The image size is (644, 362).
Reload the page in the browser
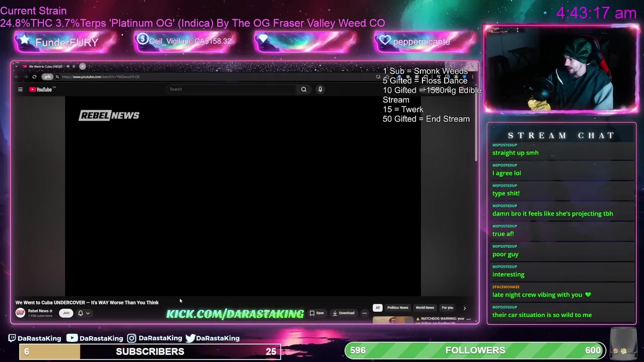pos(34,77)
